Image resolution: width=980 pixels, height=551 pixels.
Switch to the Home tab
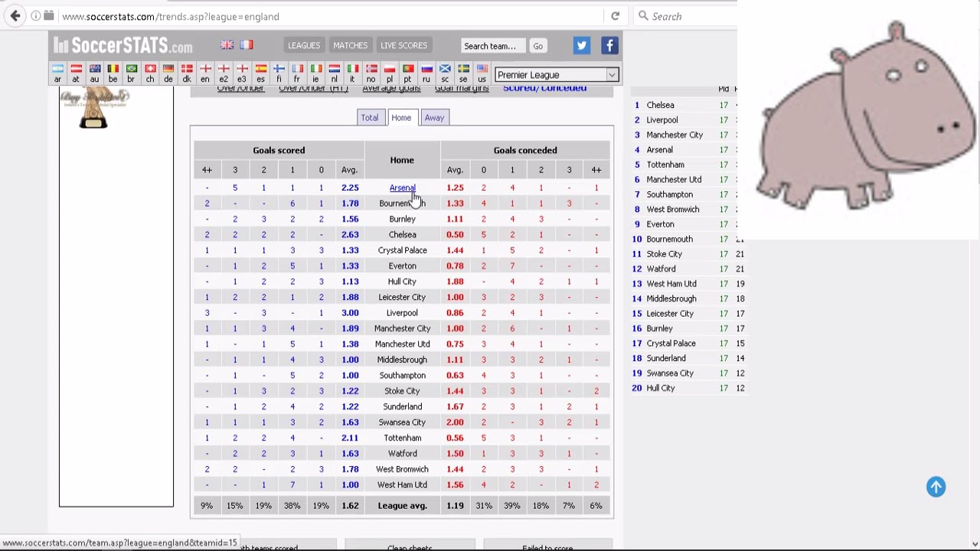(401, 118)
